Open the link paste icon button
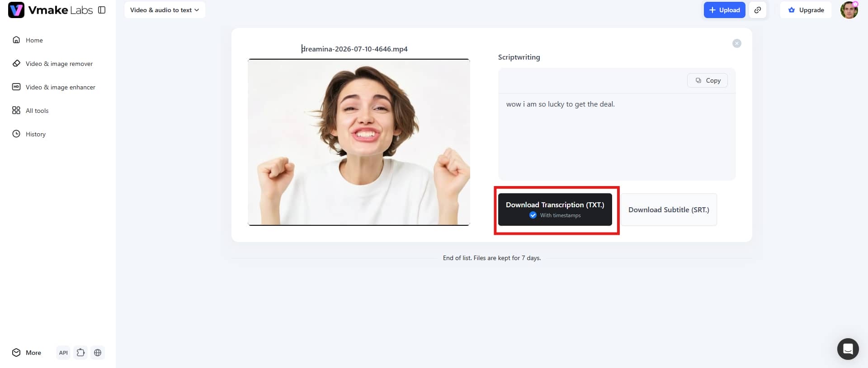 [x=758, y=10]
